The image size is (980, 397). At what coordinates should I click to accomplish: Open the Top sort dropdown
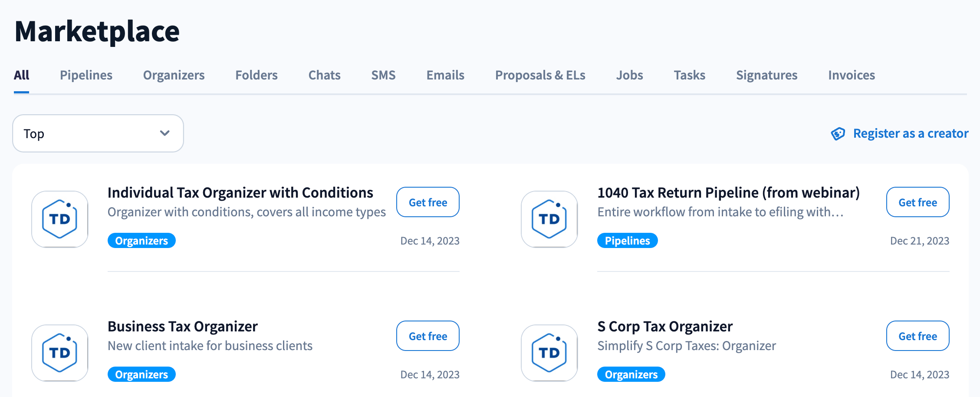point(98,133)
